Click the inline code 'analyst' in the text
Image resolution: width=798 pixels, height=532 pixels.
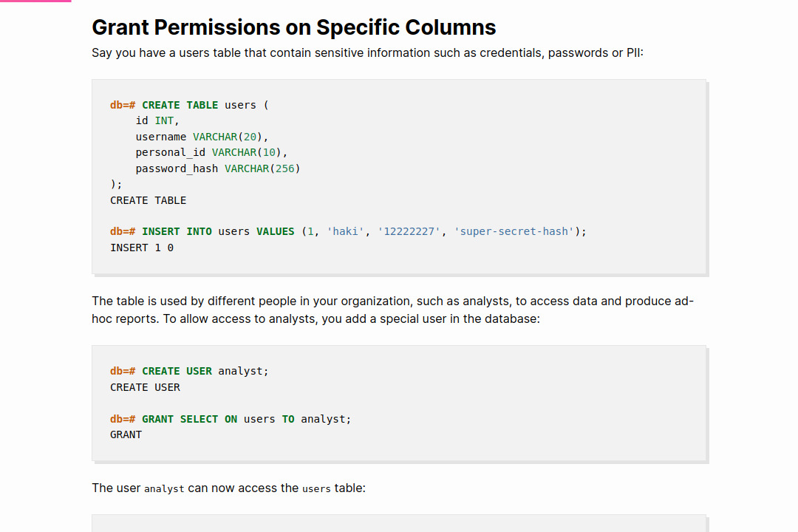tap(164, 488)
